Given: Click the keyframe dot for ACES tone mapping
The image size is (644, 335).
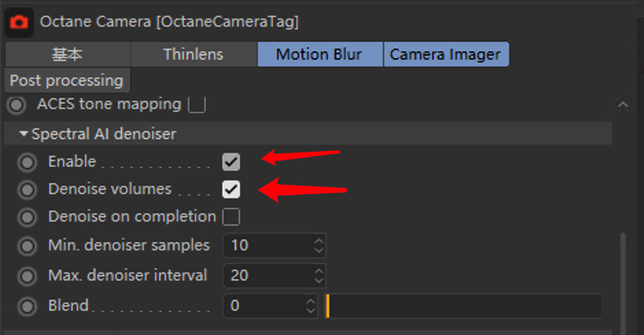Looking at the screenshot, I should click(x=17, y=104).
